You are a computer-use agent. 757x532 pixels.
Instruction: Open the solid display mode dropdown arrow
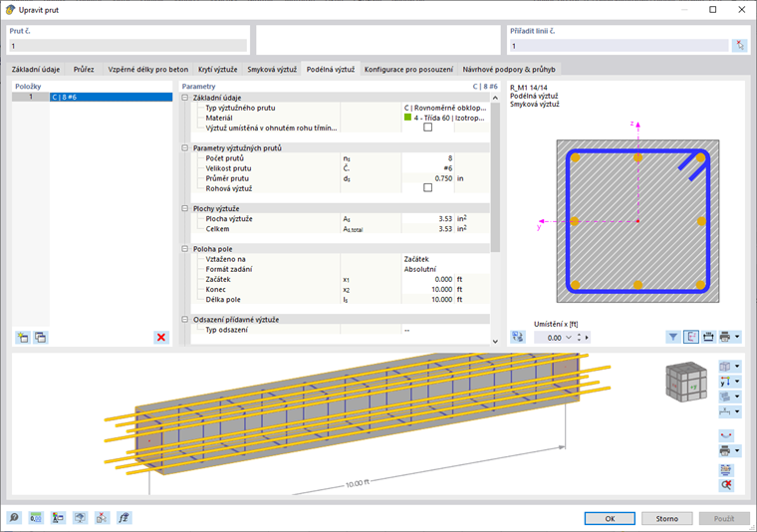[x=737, y=397]
